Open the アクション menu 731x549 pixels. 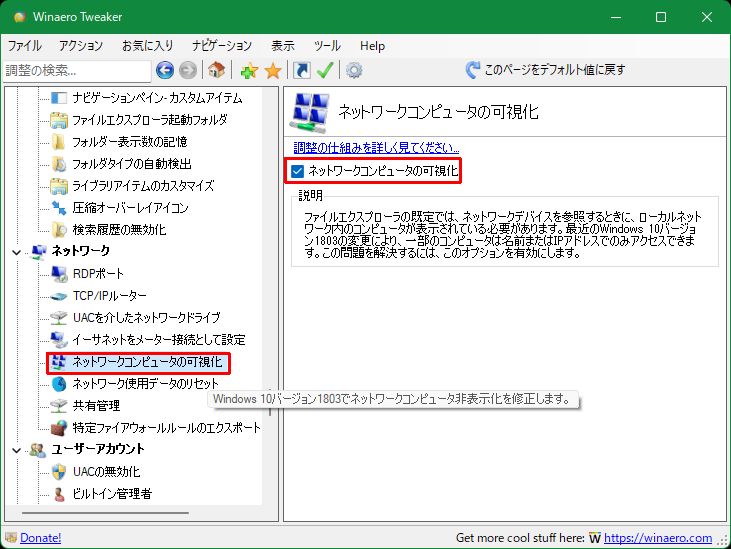click(81, 46)
